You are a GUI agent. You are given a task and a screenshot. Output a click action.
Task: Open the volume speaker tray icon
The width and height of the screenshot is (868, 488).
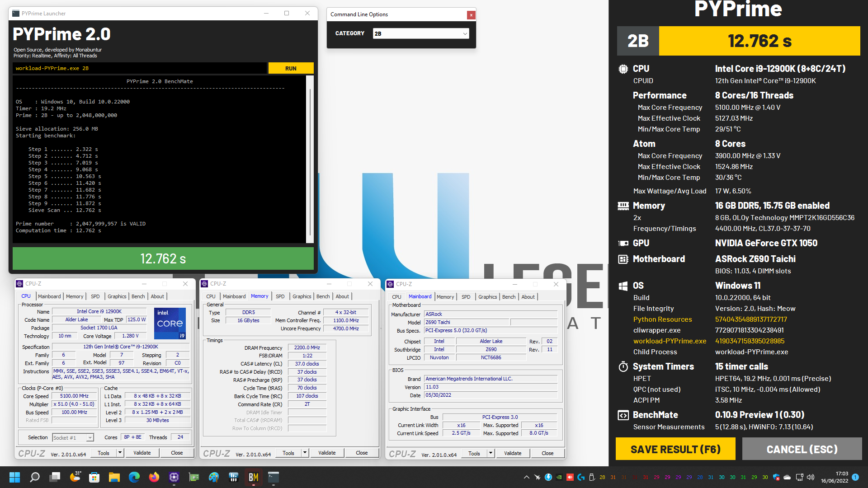(810, 477)
